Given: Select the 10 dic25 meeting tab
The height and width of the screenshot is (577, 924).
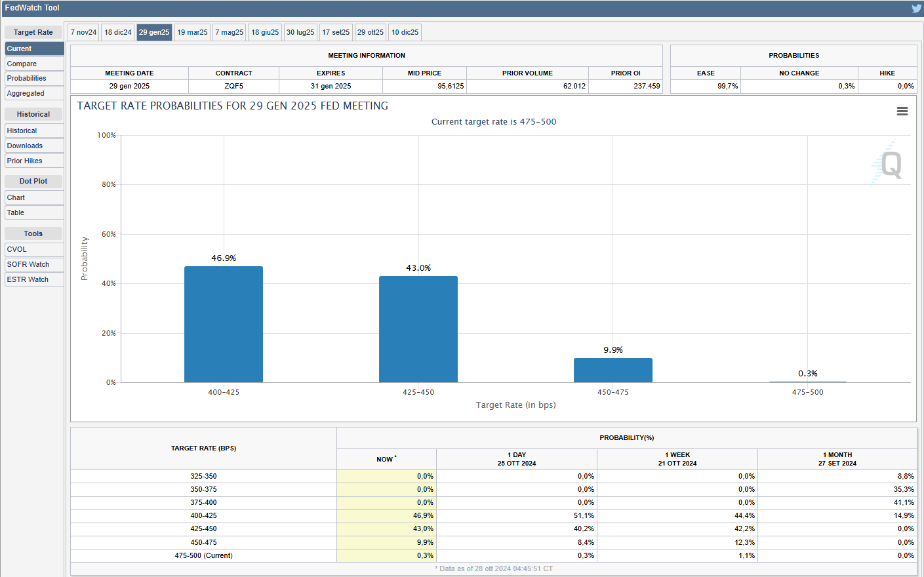Looking at the screenshot, I should (x=405, y=32).
